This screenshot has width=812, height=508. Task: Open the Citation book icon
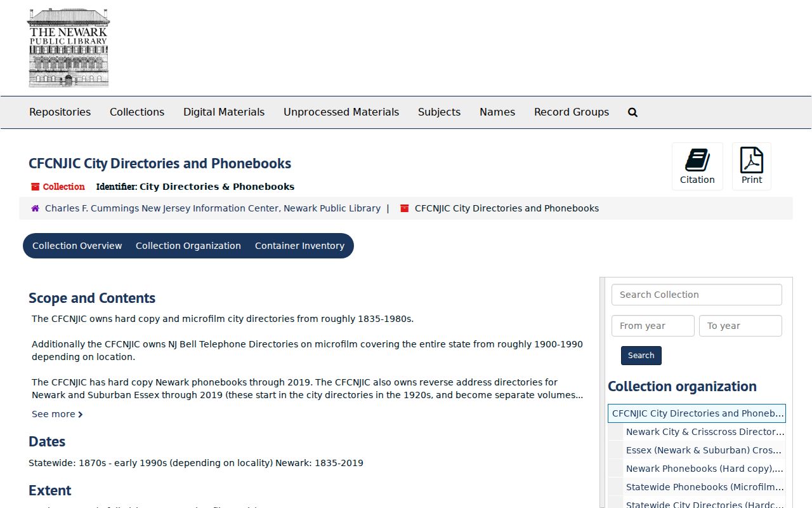[697, 160]
